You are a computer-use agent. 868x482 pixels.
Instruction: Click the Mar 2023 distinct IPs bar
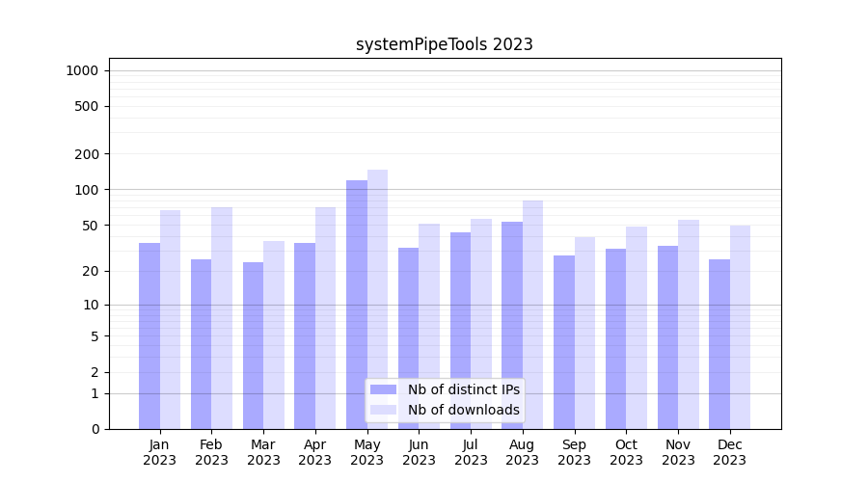[x=253, y=345]
